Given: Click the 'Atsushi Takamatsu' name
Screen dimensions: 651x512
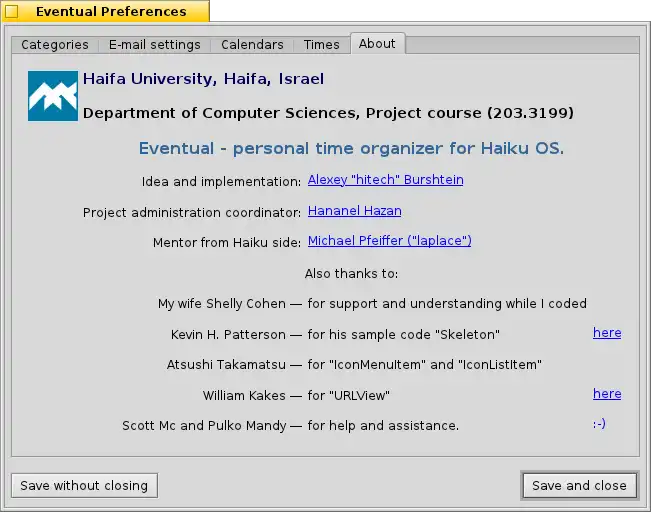Looking at the screenshot, I should [226, 365].
